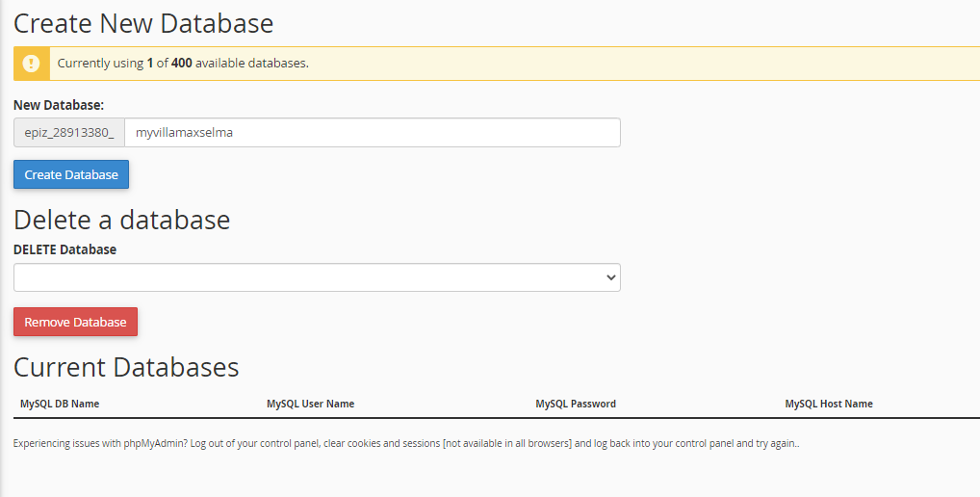Image resolution: width=980 pixels, height=497 pixels.
Task: Click the New Database name input field
Action: tap(372, 133)
